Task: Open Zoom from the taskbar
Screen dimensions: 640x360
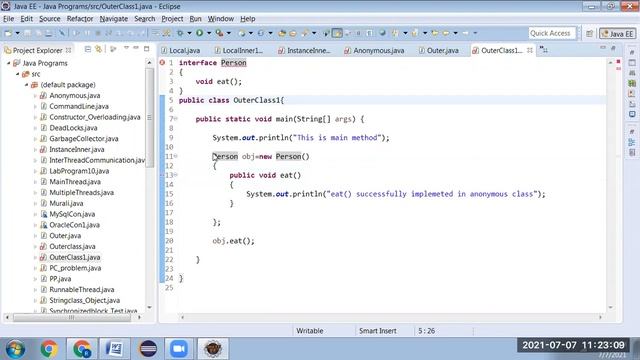Action: click(x=179, y=349)
